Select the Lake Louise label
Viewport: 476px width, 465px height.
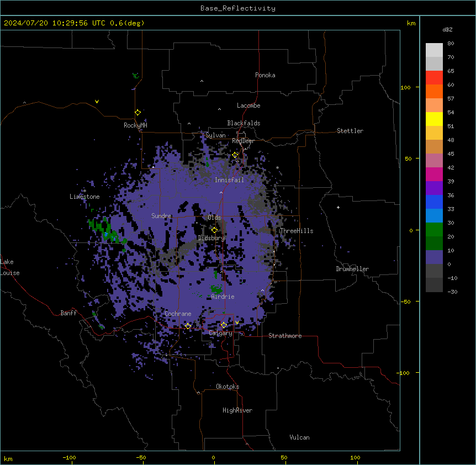[x=10, y=267]
